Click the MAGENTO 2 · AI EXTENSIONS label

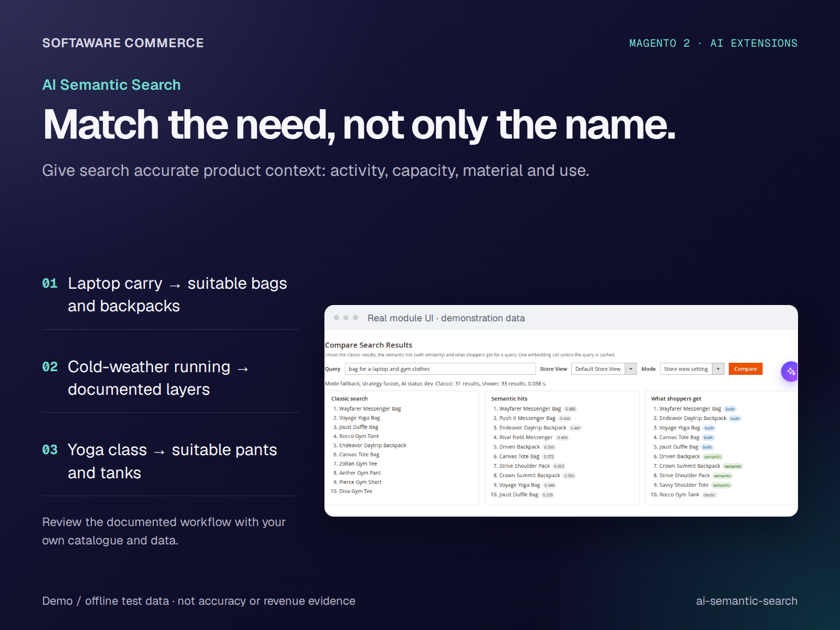(x=713, y=44)
